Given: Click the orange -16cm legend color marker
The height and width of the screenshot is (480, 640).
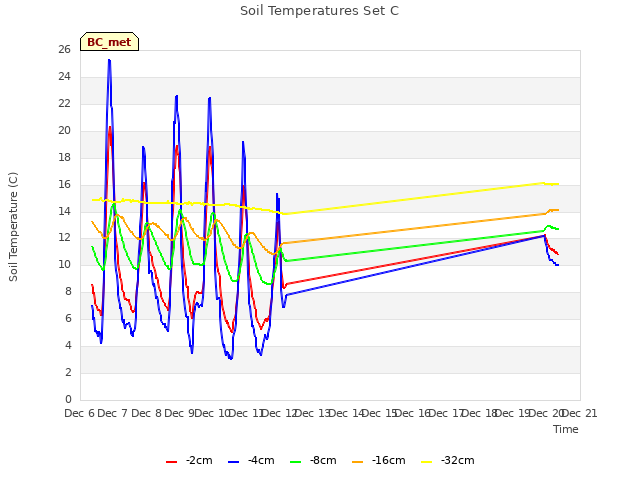Looking at the screenshot, I should [x=358, y=462].
